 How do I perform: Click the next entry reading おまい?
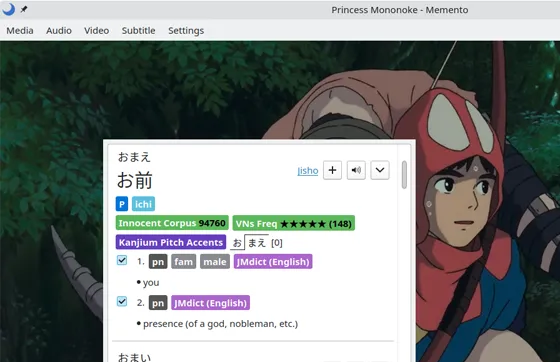point(134,357)
